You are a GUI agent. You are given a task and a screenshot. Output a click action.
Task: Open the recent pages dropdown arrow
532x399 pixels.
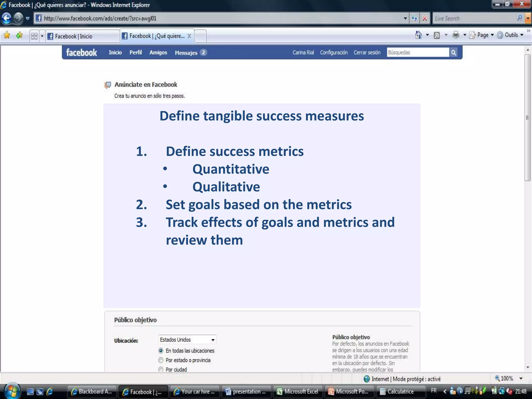(x=28, y=18)
